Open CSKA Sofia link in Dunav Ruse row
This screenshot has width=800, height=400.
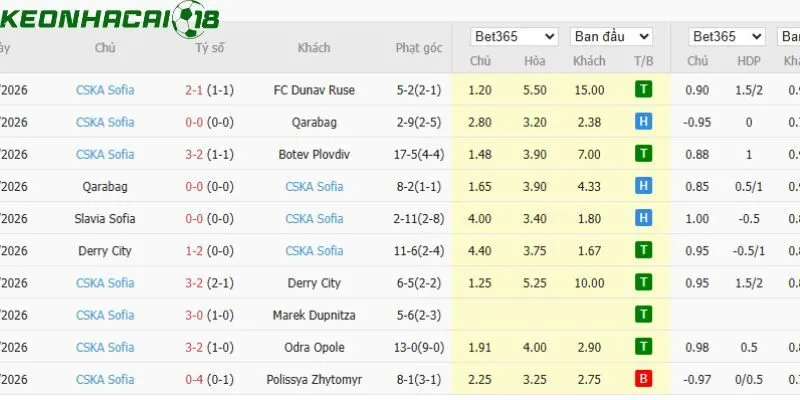[105, 90]
